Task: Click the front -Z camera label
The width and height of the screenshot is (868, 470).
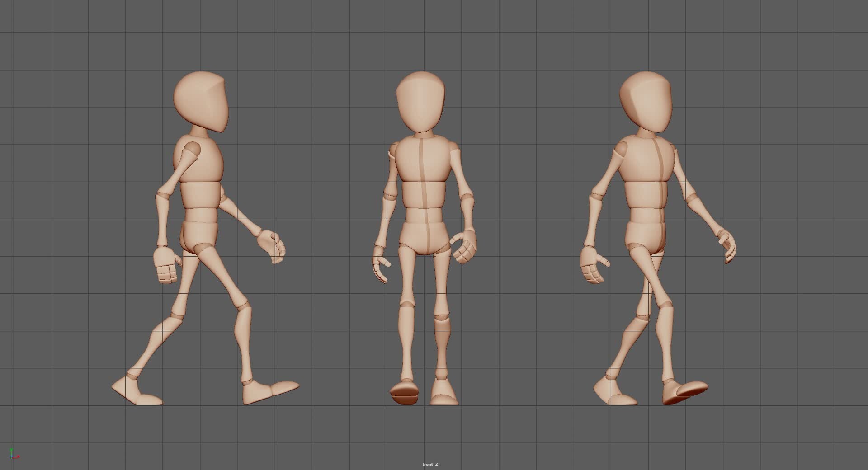Action: pyautogui.click(x=430, y=464)
